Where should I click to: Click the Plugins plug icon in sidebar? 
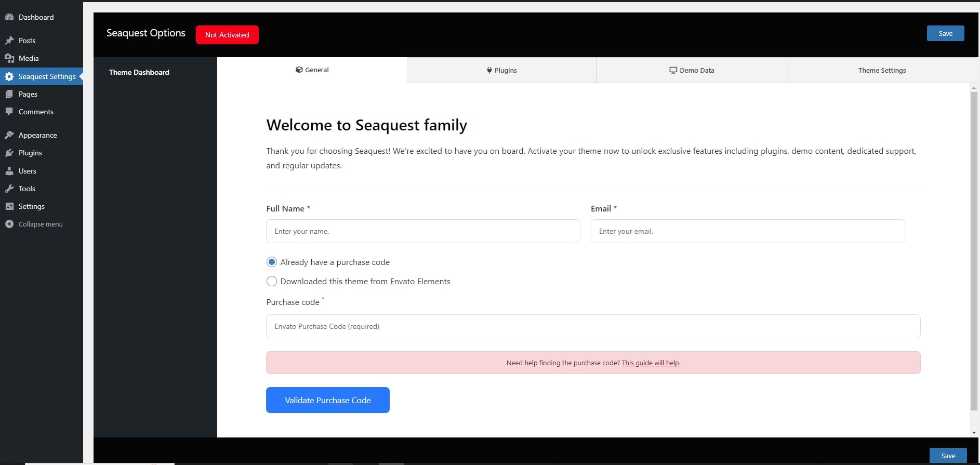(9, 153)
